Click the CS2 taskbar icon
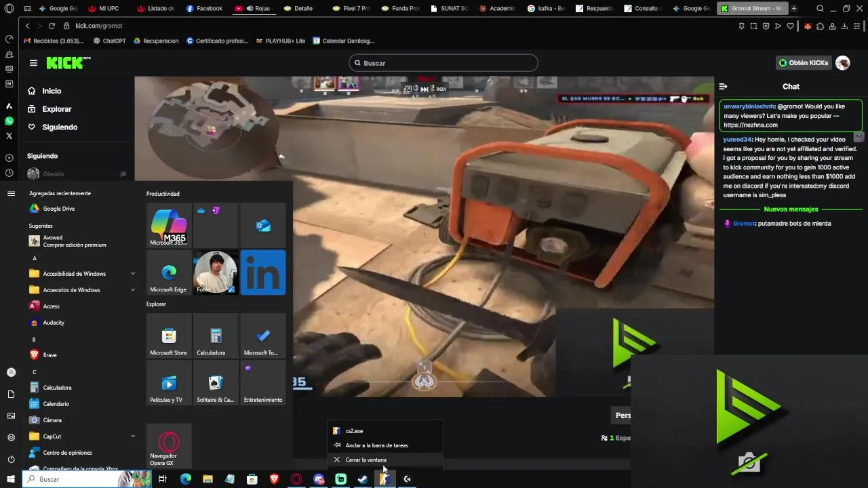The width and height of the screenshot is (868, 488). [x=384, y=479]
